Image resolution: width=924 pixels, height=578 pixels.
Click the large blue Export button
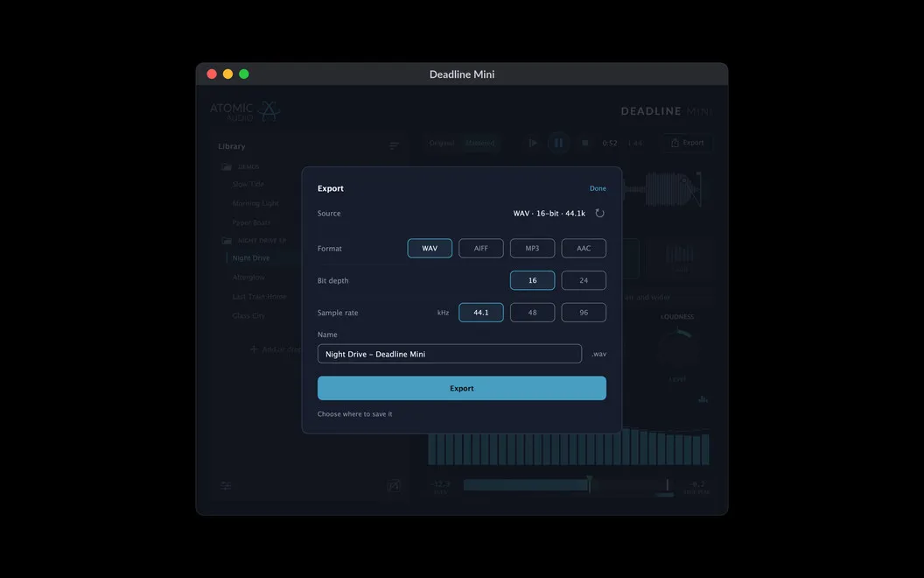461,388
